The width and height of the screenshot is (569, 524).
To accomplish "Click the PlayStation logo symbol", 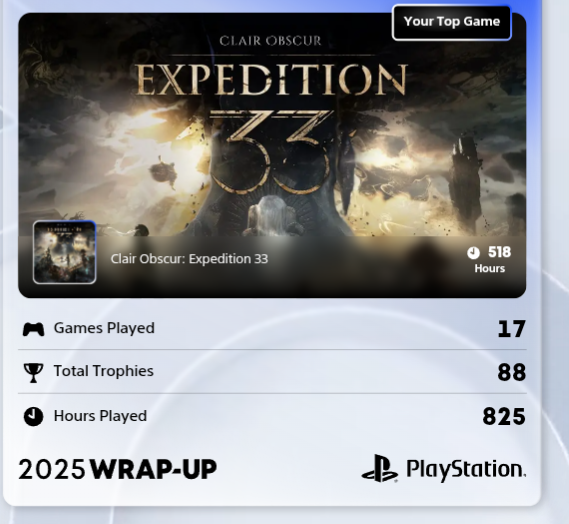I will point(380,468).
